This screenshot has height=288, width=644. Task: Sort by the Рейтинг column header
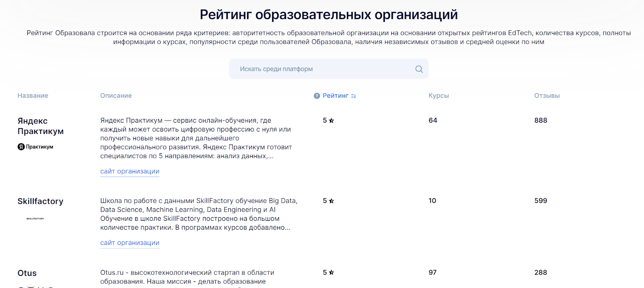pos(335,96)
